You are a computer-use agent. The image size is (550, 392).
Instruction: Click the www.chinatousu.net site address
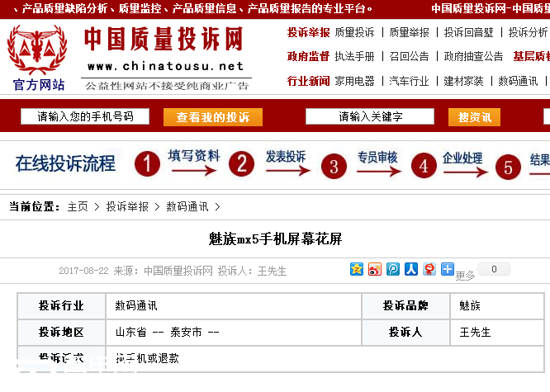[165, 66]
